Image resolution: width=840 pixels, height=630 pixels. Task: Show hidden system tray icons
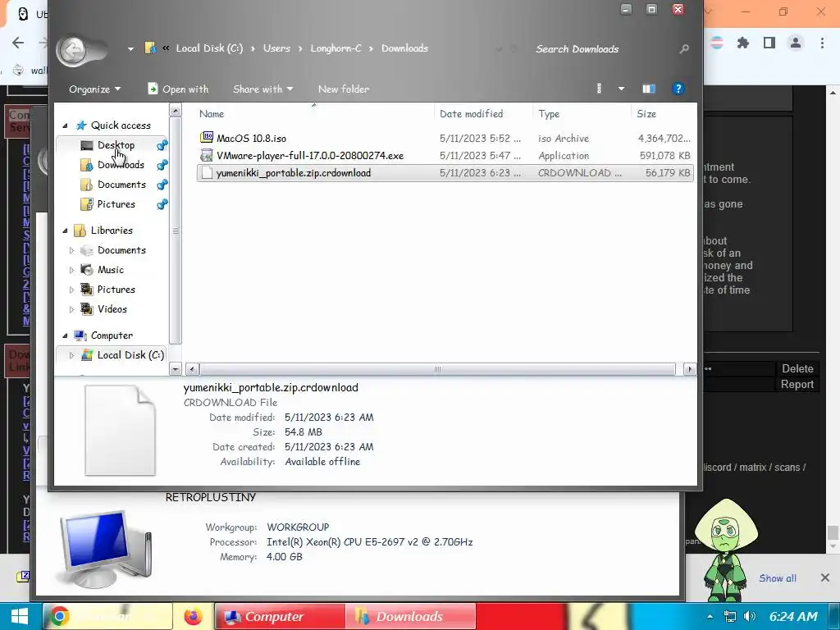point(710,617)
